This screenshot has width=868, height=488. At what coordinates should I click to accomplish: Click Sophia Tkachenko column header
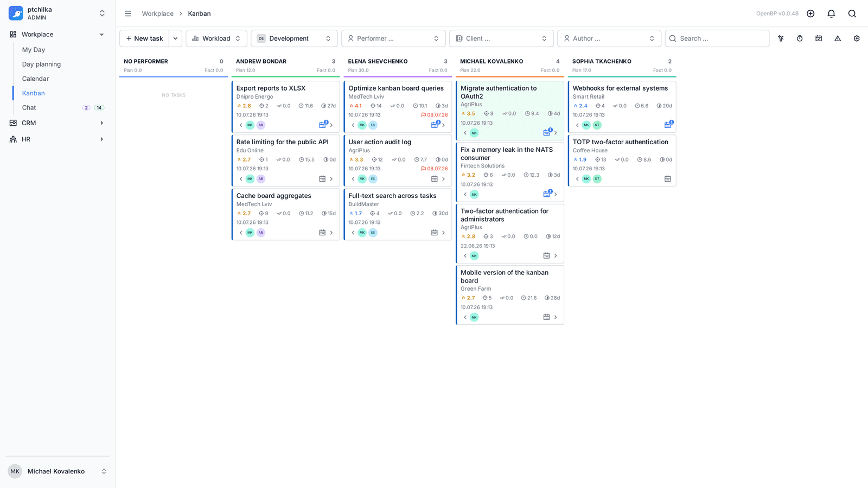602,61
